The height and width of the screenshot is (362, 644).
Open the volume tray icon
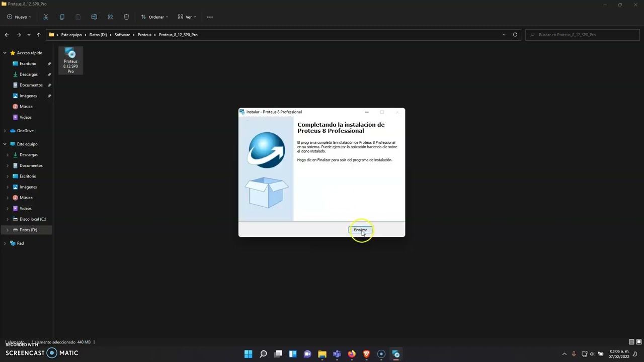click(x=592, y=354)
